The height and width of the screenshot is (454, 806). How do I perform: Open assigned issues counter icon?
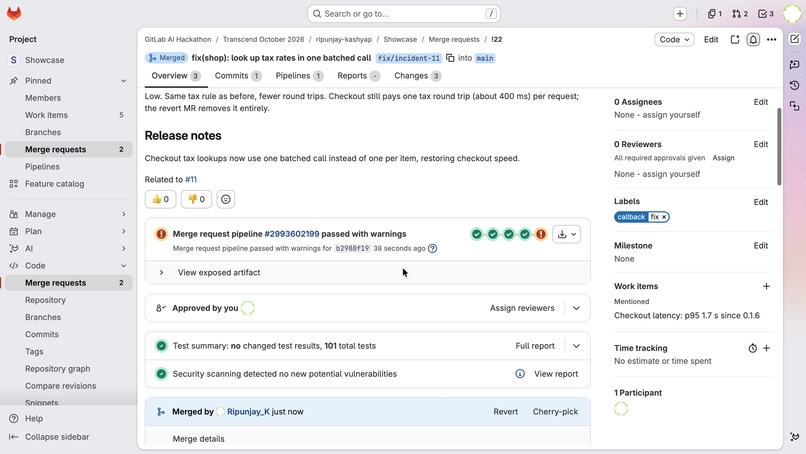click(715, 14)
